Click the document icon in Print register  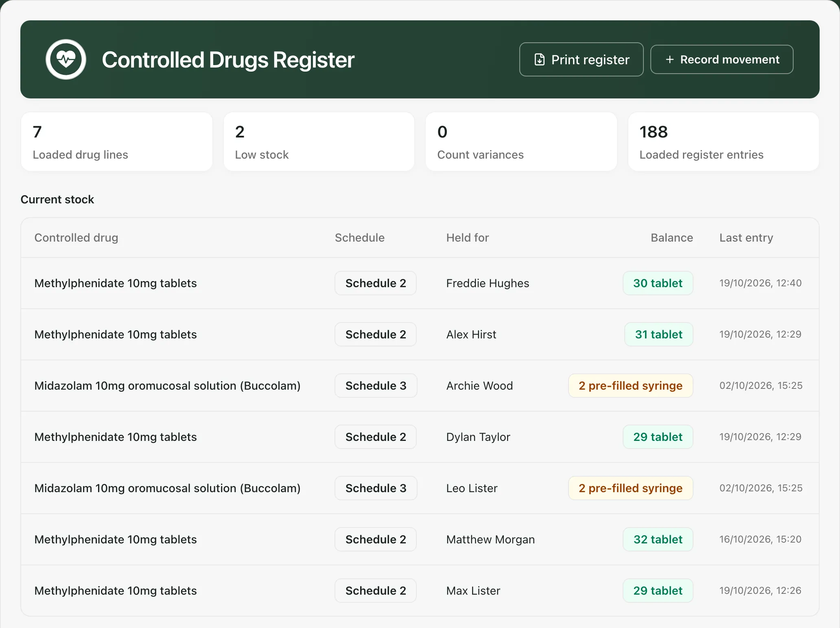(539, 59)
